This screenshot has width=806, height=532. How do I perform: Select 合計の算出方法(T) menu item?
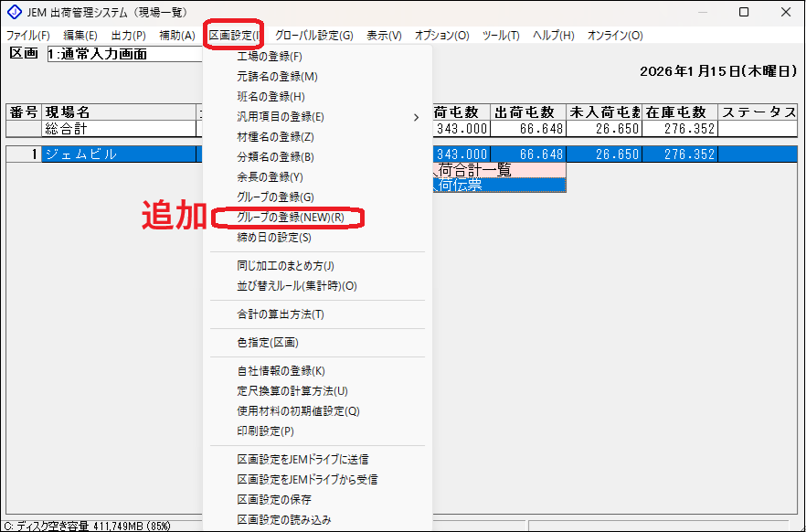click(281, 314)
